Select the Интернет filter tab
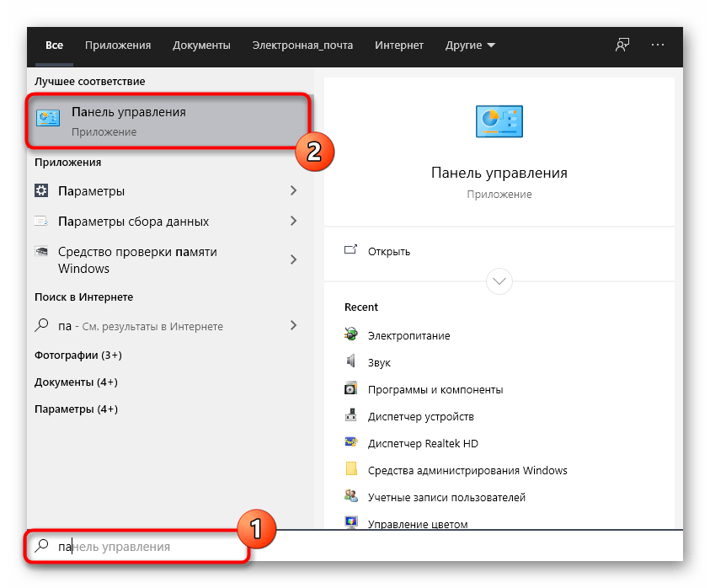 click(399, 45)
